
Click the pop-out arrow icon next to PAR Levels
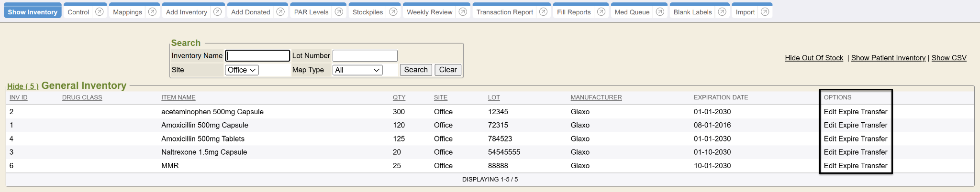[x=339, y=12]
